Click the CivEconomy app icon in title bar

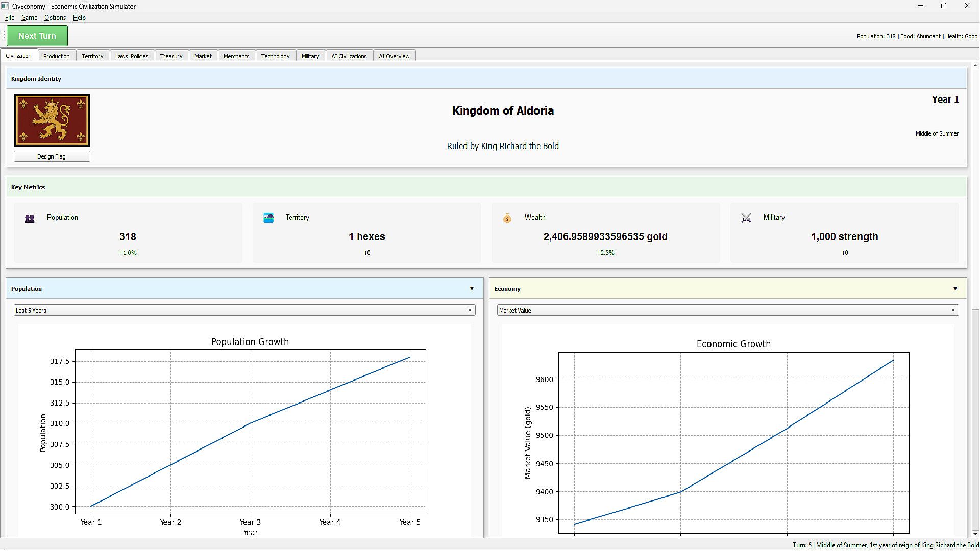tap(5, 6)
